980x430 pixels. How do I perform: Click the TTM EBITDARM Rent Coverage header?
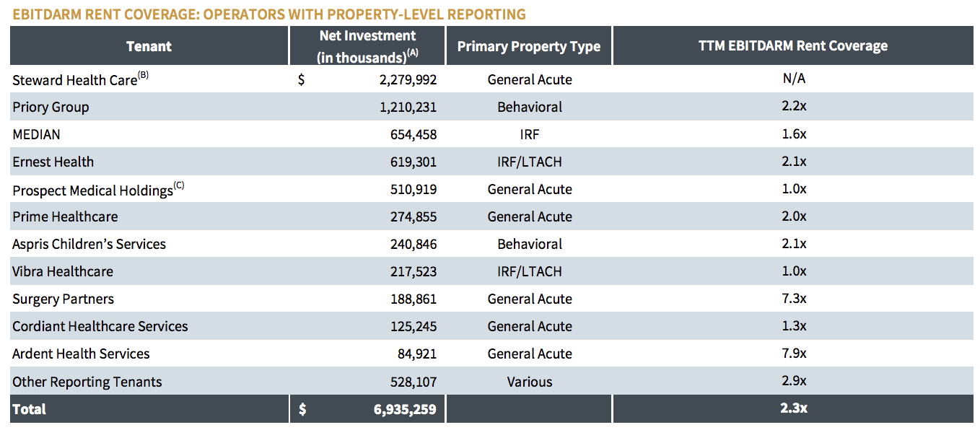click(x=795, y=45)
